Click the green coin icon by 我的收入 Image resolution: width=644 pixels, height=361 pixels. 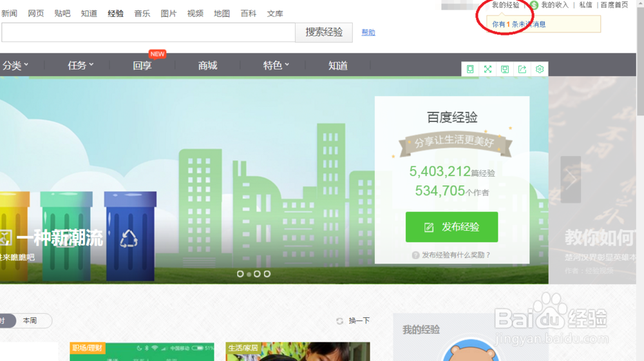[534, 5]
